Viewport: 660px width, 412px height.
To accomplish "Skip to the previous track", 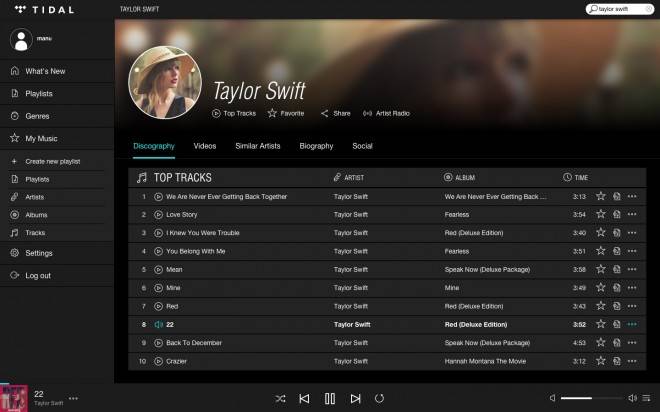I will click(304, 398).
